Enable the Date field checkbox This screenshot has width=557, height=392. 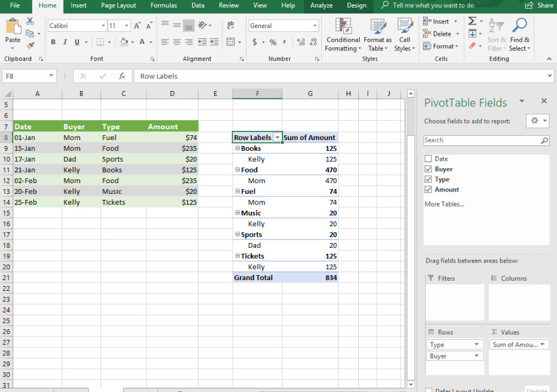(x=428, y=159)
